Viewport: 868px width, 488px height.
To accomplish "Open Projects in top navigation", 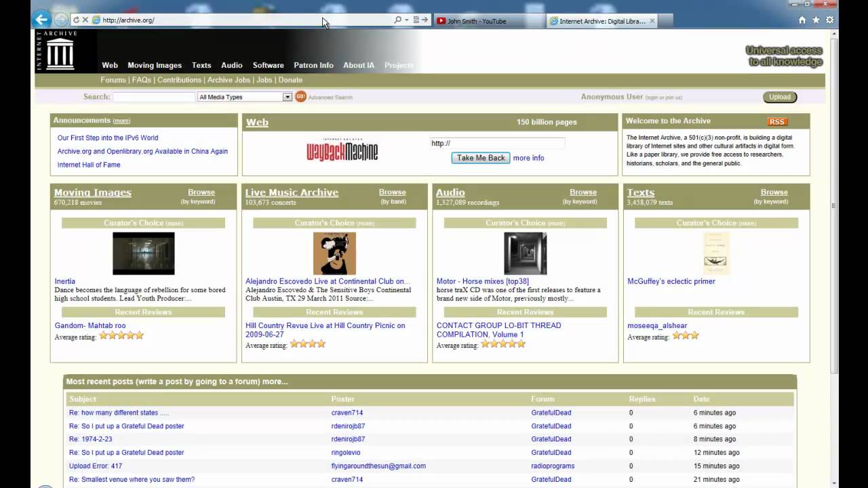I will pyautogui.click(x=399, y=65).
